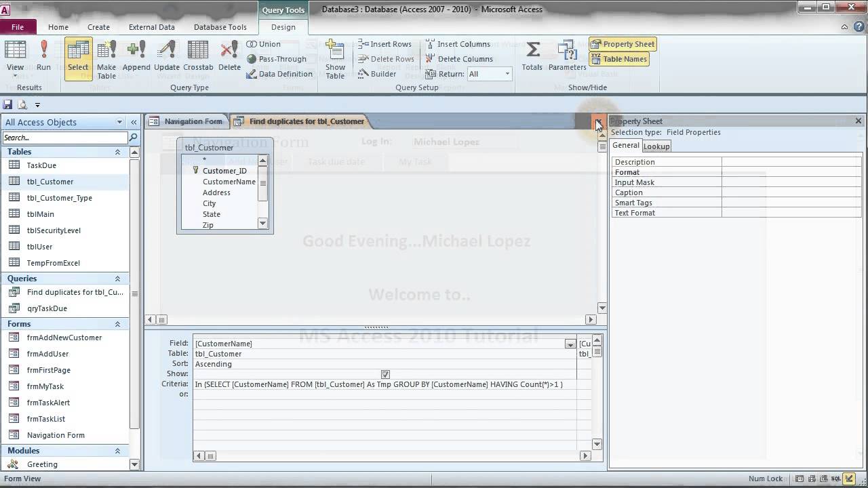Viewport: 868px width, 488px height.
Task: Click the View button in Results group
Action: click(15, 57)
